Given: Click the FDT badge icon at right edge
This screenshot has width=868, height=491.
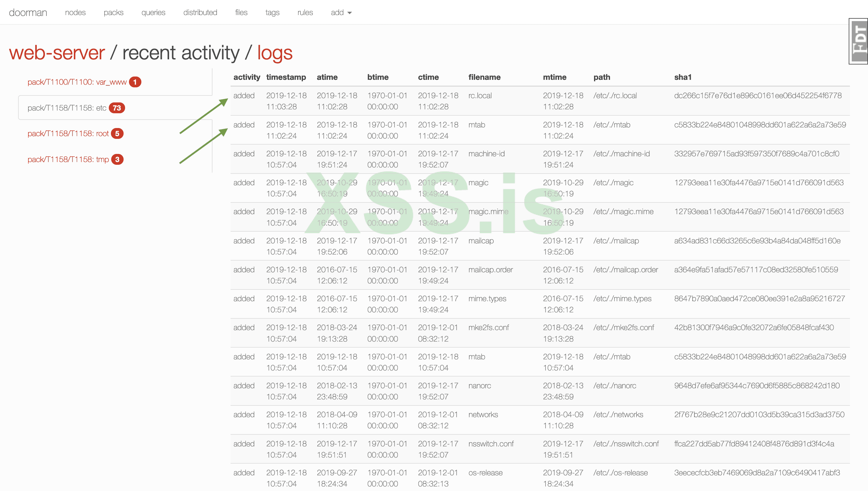Looking at the screenshot, I should pyautogui.click(x=859, y=41).
